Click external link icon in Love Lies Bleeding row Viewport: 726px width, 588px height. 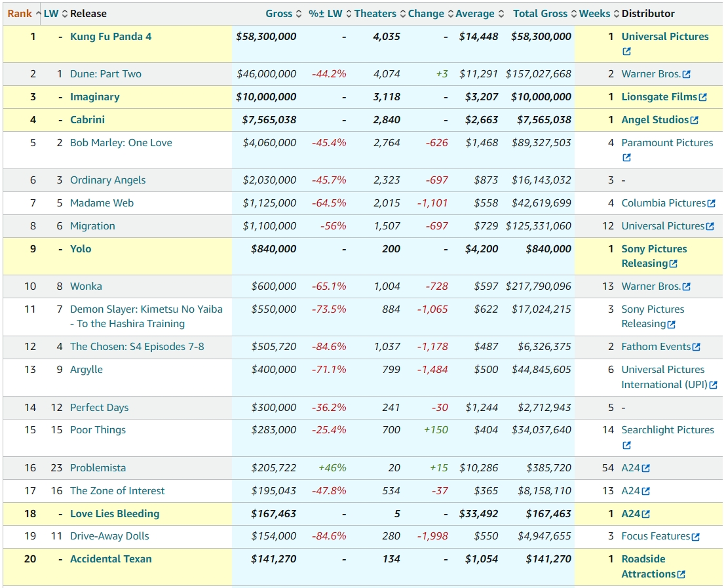point(646,515)
